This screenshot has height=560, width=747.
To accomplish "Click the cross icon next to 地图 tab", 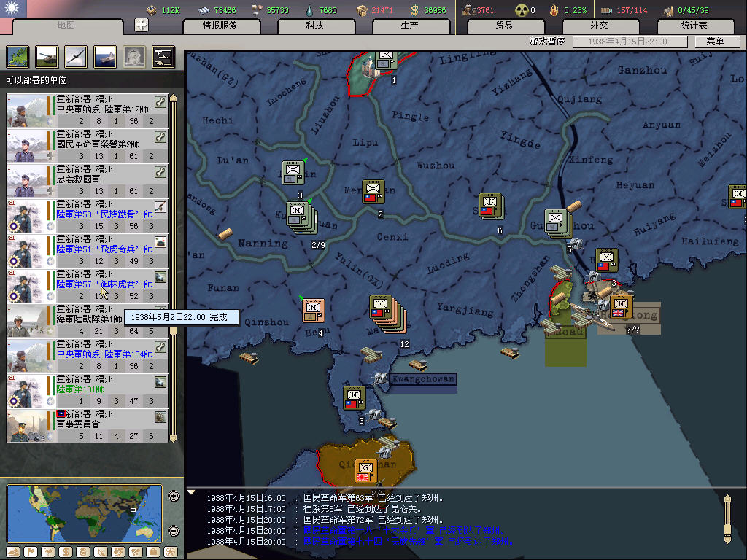I will pyautogui.click(x=142, y=25).
